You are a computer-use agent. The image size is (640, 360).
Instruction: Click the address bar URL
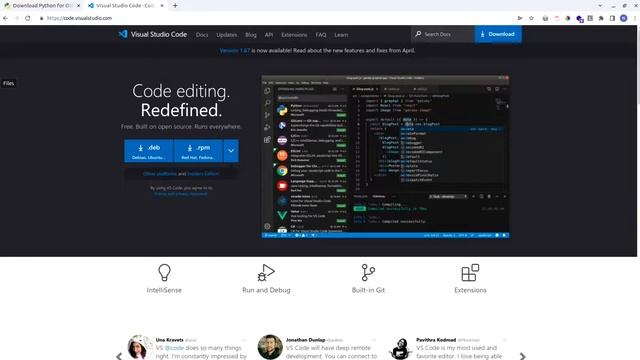[79, 18]
